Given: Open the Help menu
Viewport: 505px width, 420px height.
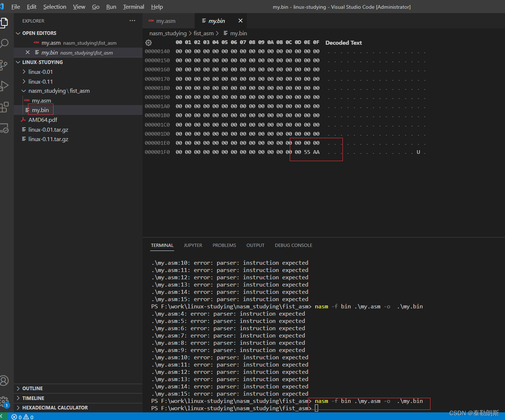Looking at the screenshot, I should (x=157, y=7).
